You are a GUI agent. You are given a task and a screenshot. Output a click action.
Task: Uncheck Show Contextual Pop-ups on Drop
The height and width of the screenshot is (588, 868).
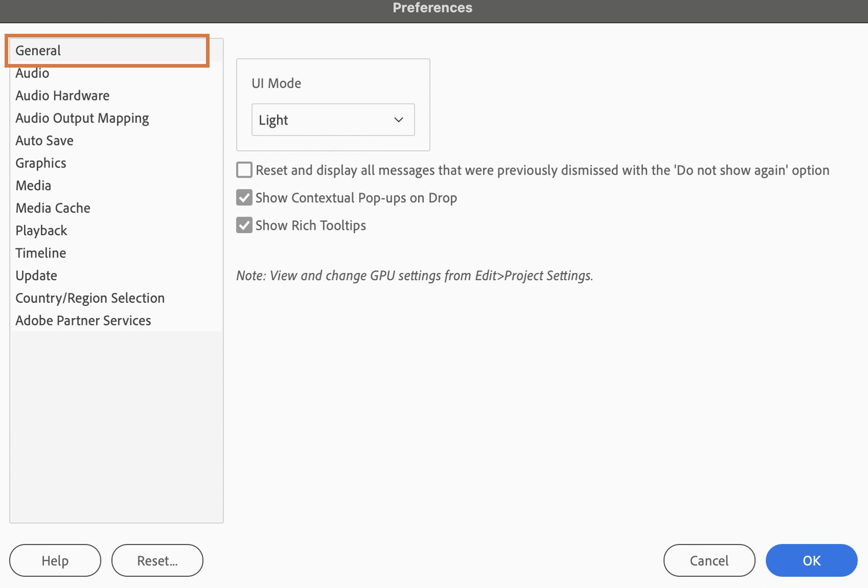coord(244,198)
